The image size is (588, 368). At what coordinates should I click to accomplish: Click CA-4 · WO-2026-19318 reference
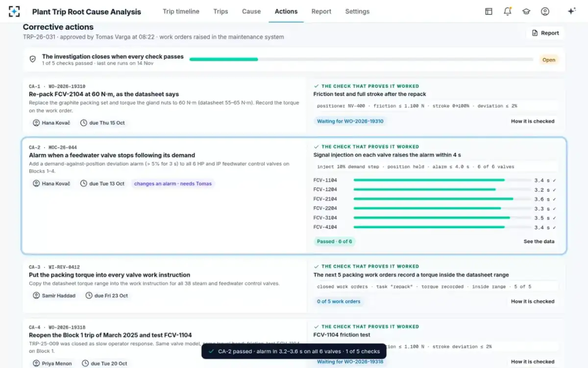[57, 327]
